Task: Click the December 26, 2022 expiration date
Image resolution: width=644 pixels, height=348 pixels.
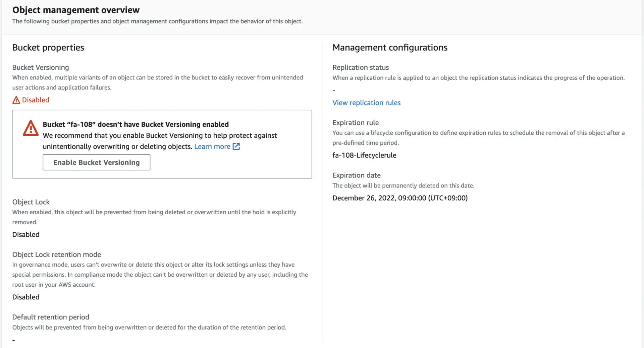Action: [x=400, y=198]
